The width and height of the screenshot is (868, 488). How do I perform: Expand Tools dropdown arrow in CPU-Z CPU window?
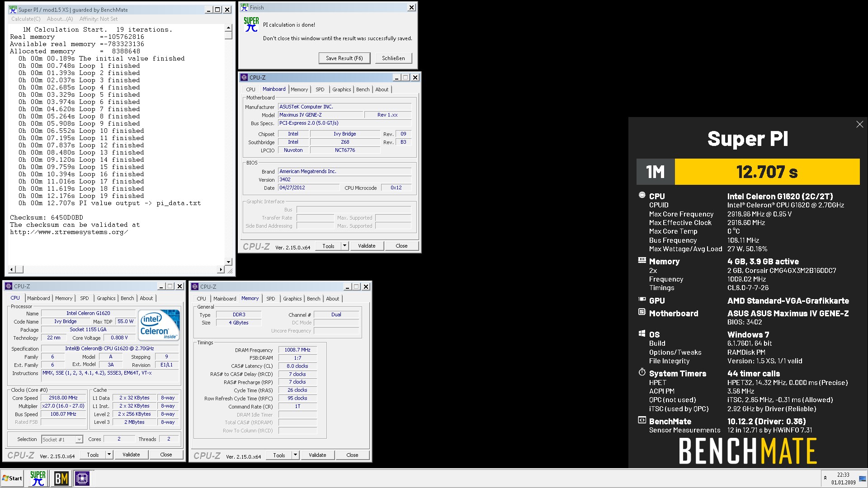109,455
